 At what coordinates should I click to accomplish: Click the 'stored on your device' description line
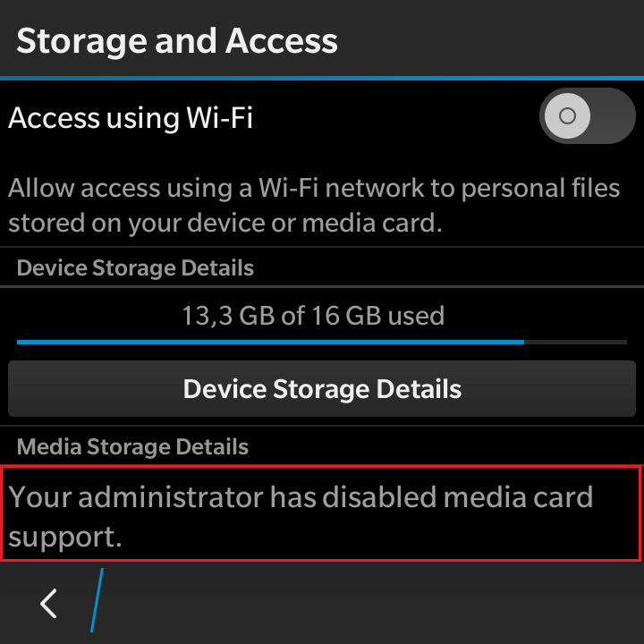pyautogui.click(x=225, y=223)
